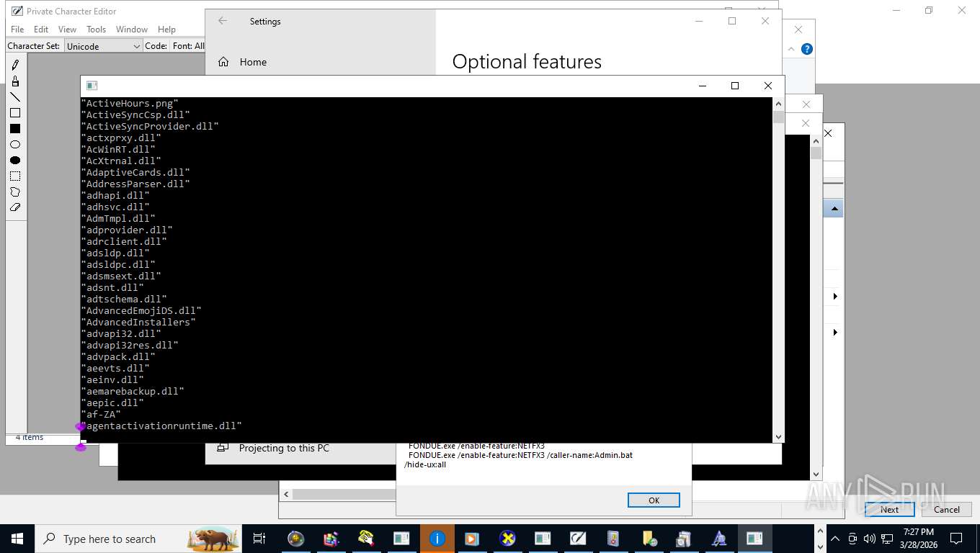980x553 pixels.
Task: Click the Cancel button
Action: point(947,509)
